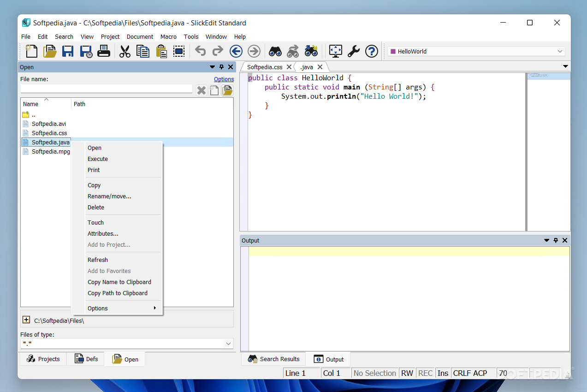Screen dimensions: 587x392
Task: Open the Output panel's dropdown arrow menu
Action: click(546, 240)
